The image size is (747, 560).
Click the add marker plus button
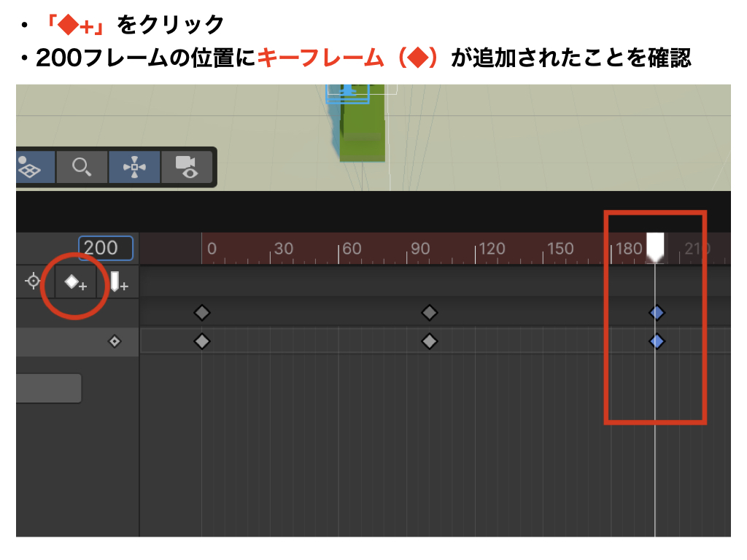pyautogui.click(x=118, y=282)
